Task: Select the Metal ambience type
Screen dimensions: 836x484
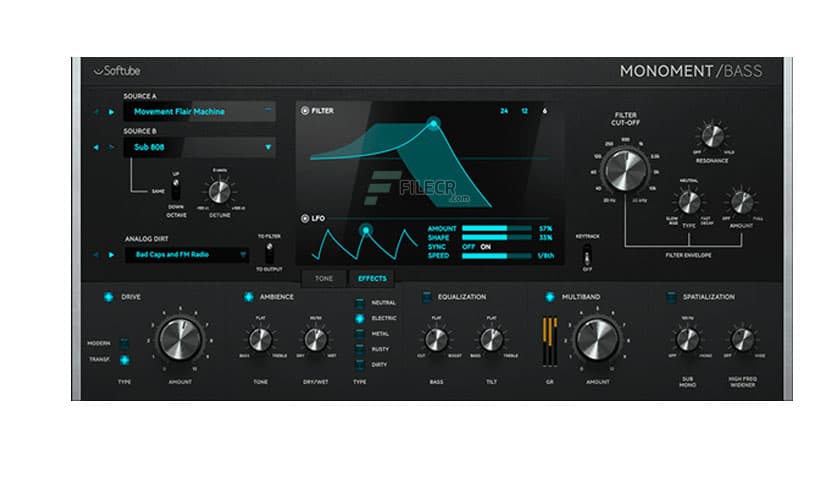Action: click(x=360, y=334)
